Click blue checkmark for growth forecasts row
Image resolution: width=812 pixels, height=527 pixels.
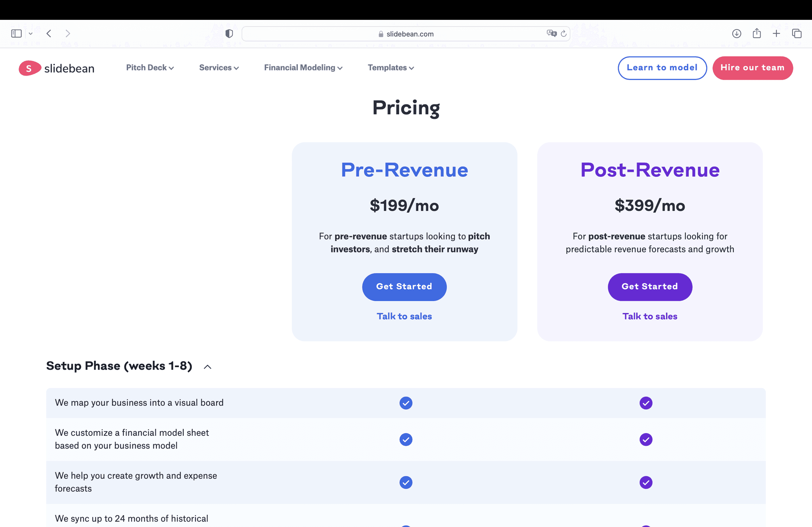click(x=406, y=482)
